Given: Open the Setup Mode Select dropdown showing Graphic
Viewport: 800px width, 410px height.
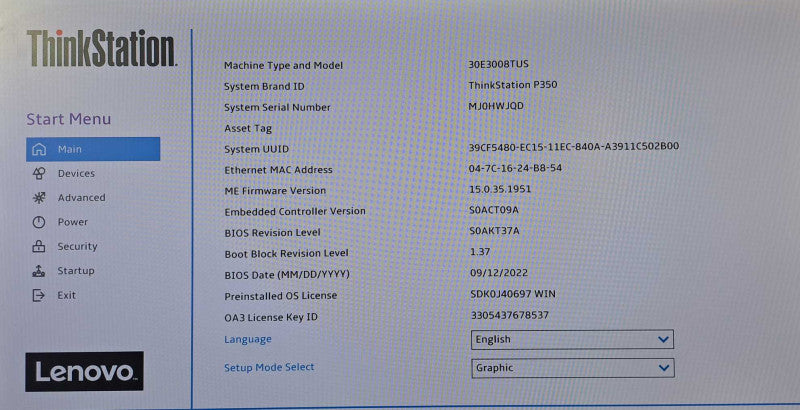Looking at the screenshot, I should [572, 368].
